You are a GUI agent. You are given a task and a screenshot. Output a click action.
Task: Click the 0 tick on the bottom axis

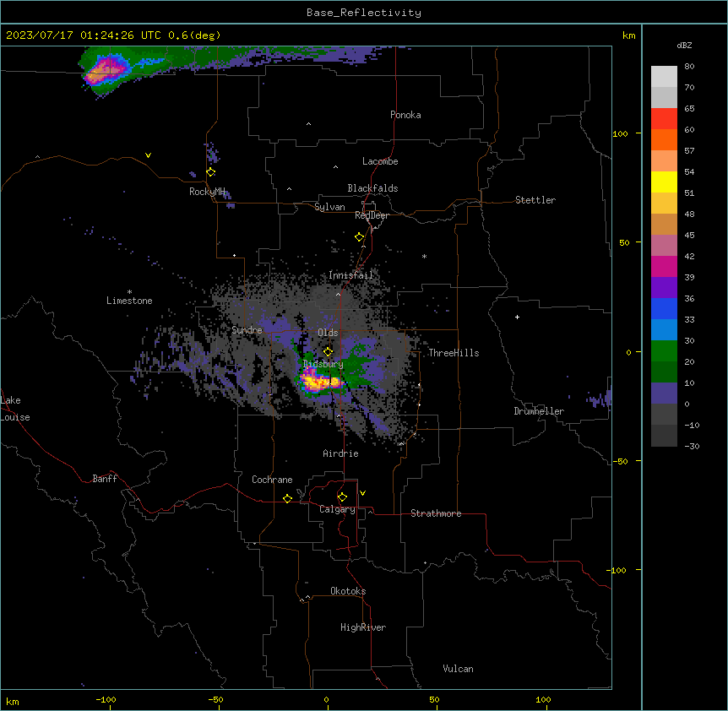(x=326, y=699)
